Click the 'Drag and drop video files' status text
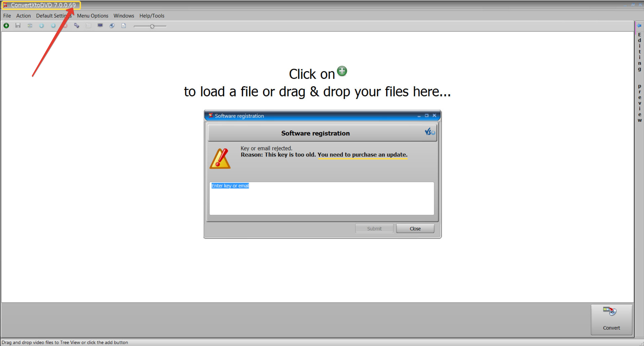 tap(65, 342)
